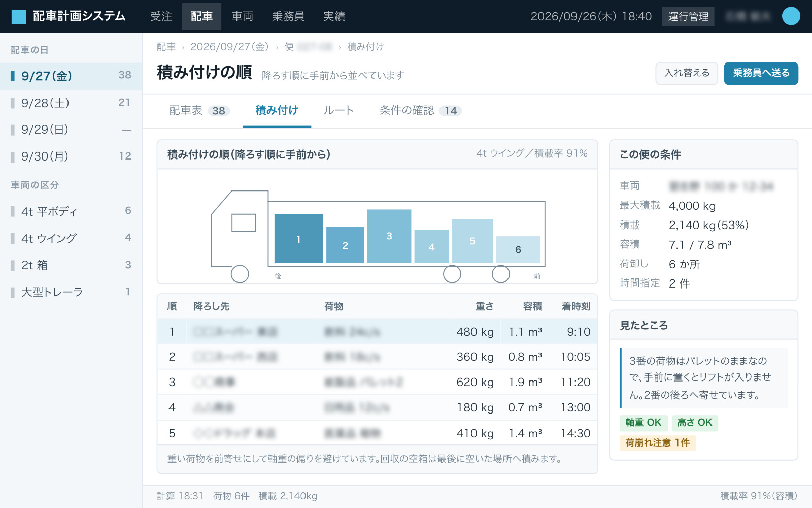The height and width of the screenshot is (508, 812).
Task: Click the 重さ column header
Action: pos(485,306)
